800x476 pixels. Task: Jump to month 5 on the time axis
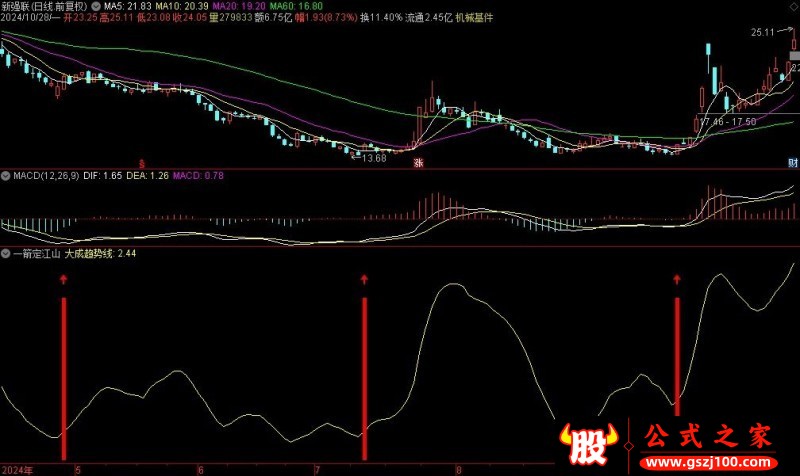click(x=78, y=470)
